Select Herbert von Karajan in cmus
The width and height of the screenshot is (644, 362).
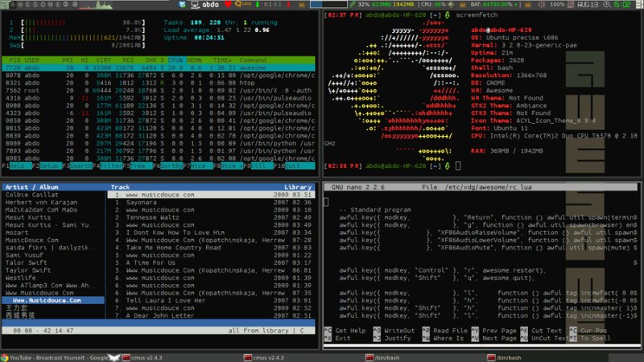pyautogui.click(x=41, y=203)
